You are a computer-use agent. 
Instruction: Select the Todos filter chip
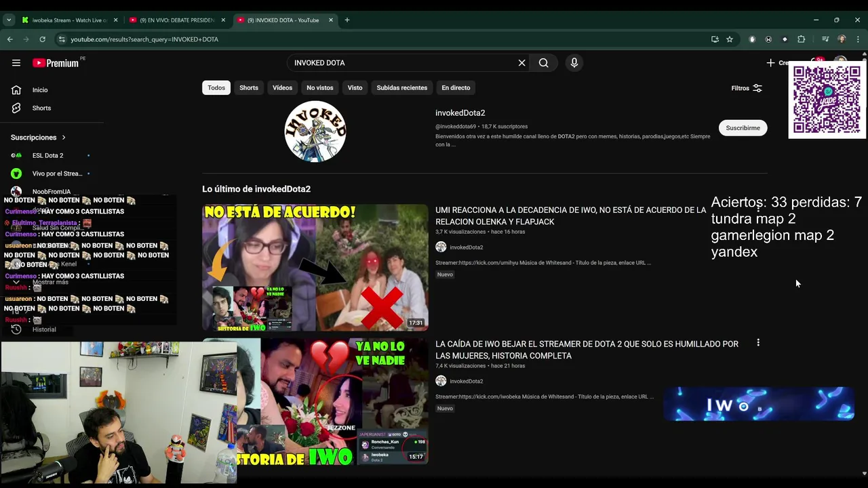tap(216, 87)
